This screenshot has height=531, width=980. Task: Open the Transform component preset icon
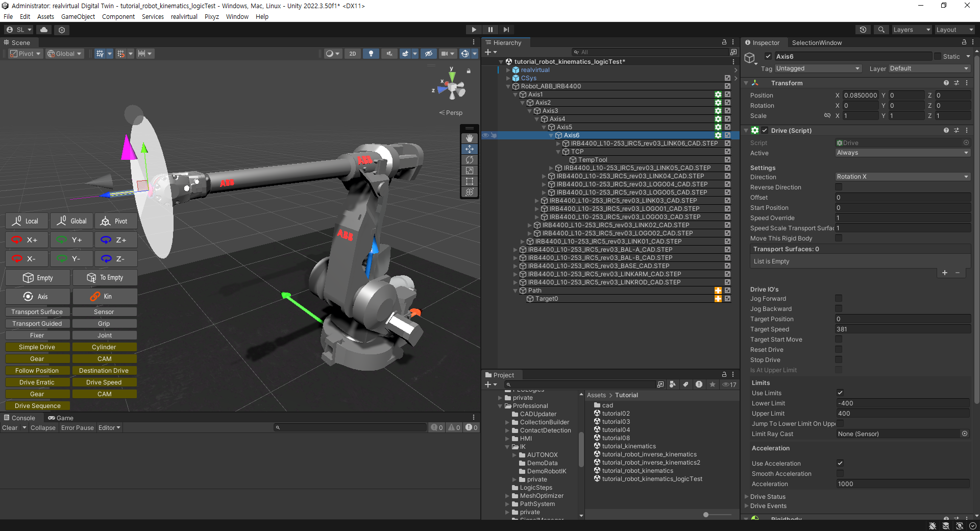(957, 83)
